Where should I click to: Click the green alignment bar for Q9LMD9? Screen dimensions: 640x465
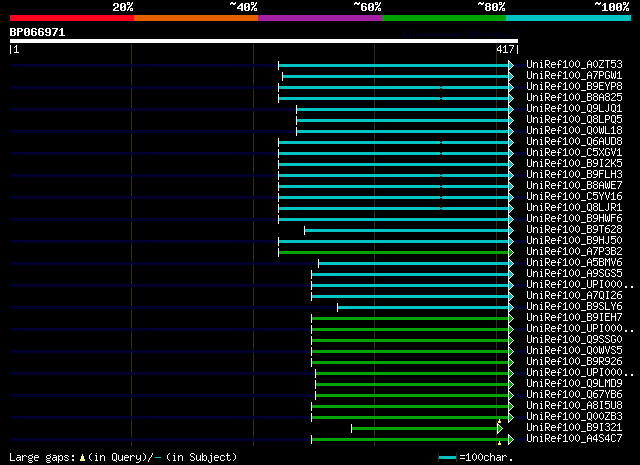[x=412, y=385]
